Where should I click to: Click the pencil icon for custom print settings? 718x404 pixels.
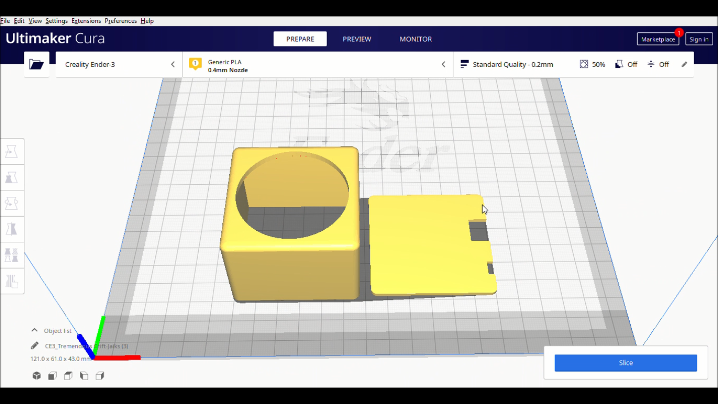684,65
